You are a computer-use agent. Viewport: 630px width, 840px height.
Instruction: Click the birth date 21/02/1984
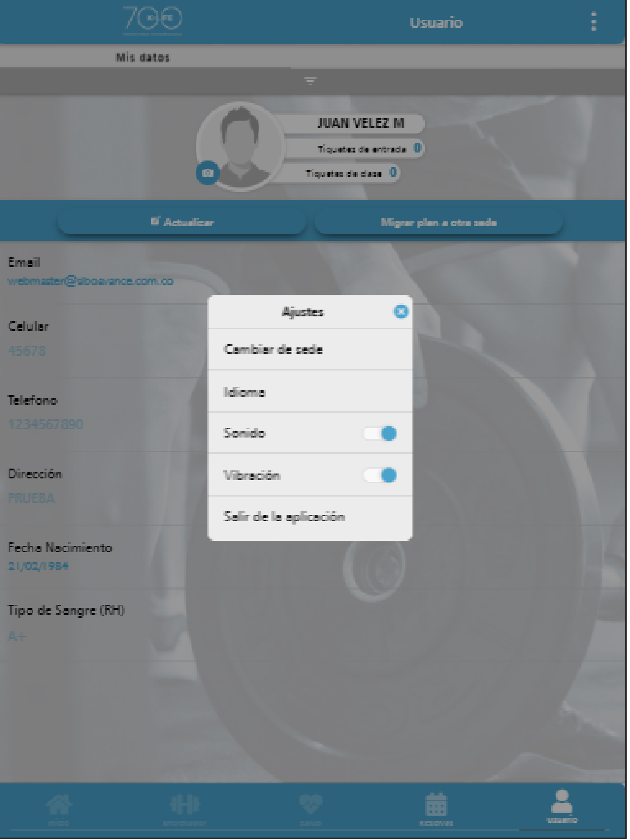(x=38, y=566)
